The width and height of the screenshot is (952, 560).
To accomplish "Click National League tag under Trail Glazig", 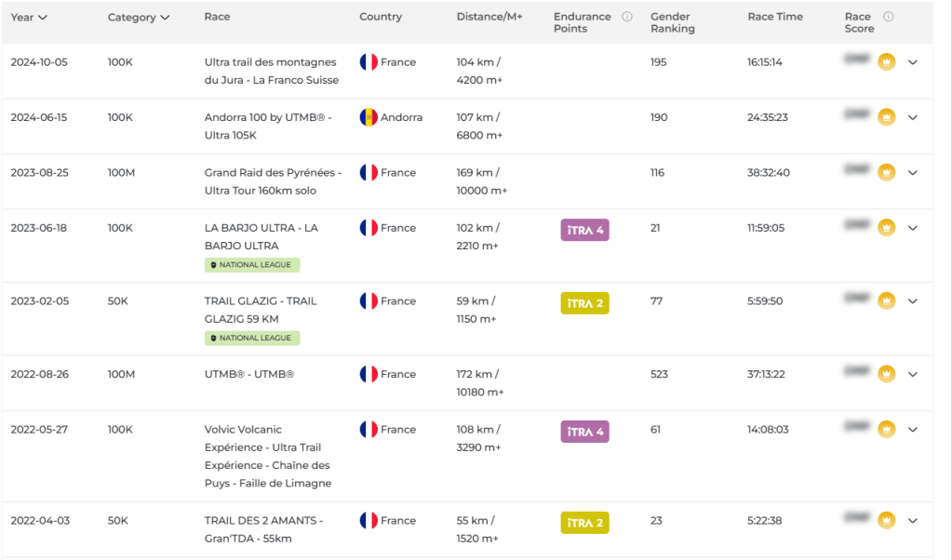I will 252,339.
